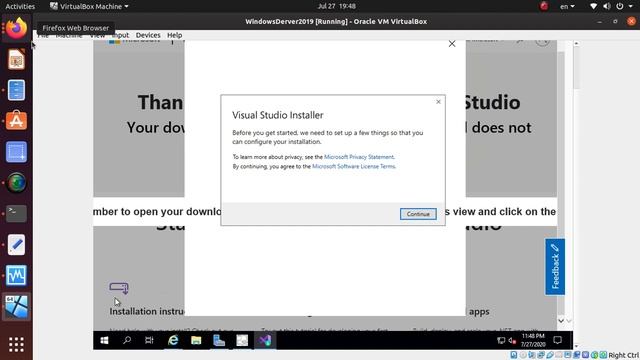Select the Visual Studio Installer taskbar icon
Viewport: 640px width, 360px height.
(x=265, y=340)
